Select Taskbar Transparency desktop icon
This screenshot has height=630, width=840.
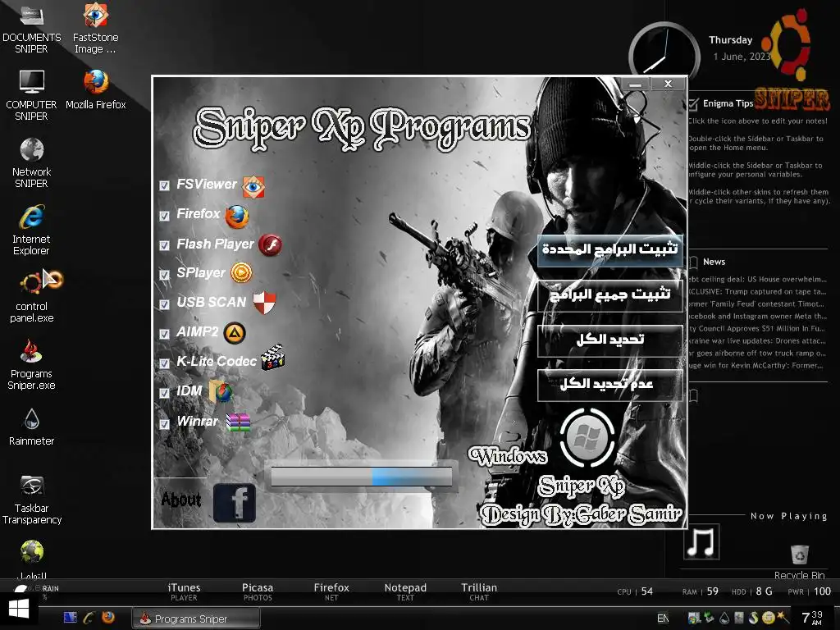tap(32, 500)
